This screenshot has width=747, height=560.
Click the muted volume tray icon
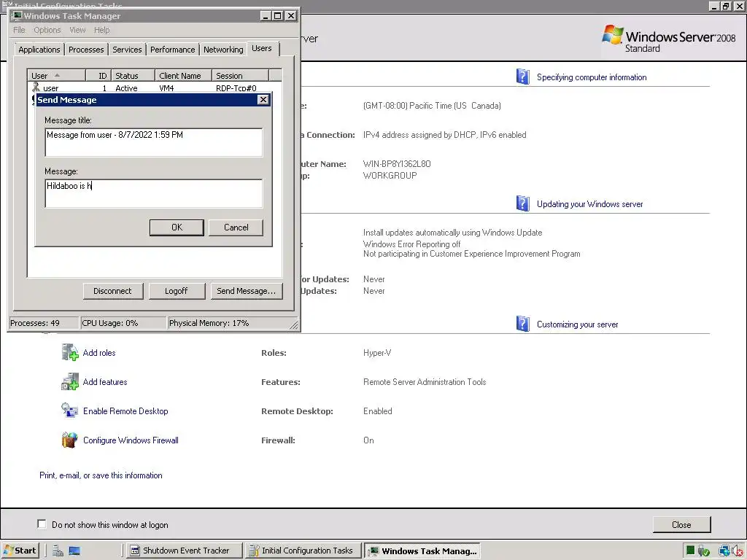coord(737,551)
